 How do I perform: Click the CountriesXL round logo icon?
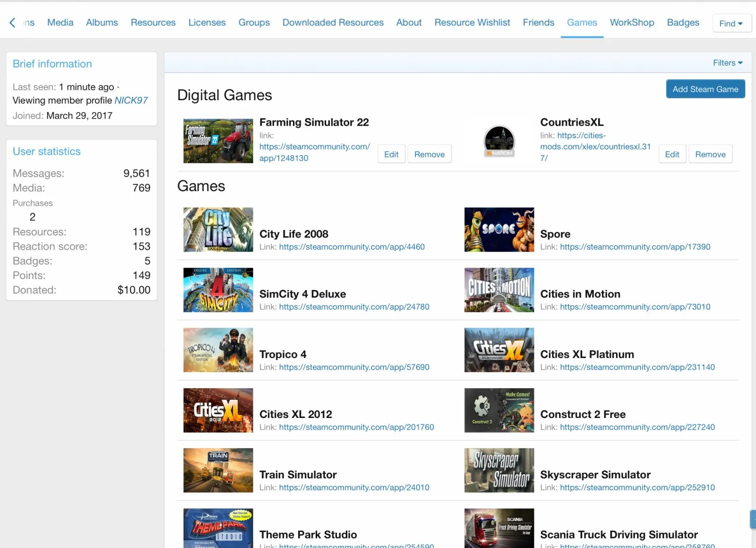499,141
